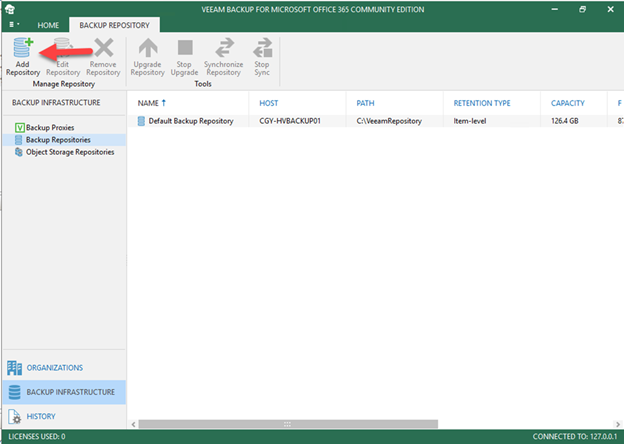This screenshot has height=444, width=624.
Task: Select the Default Backup Repository row
Action: pos(376,121)
